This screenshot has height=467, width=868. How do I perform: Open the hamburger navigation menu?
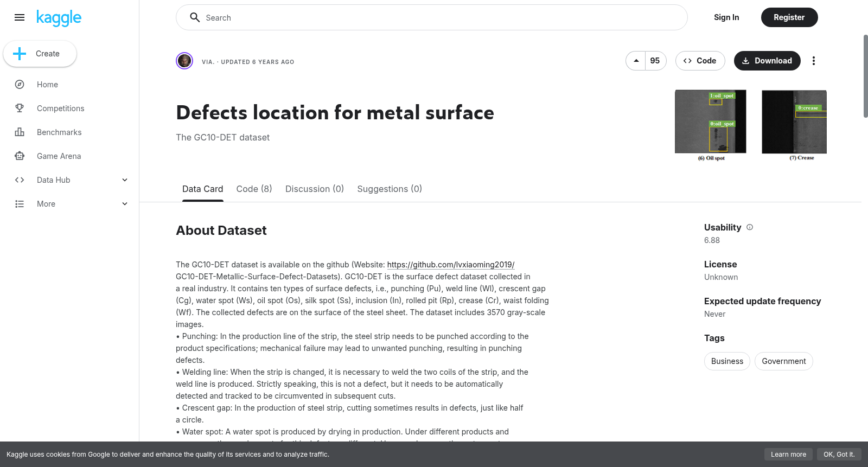(x=20, y=17)
